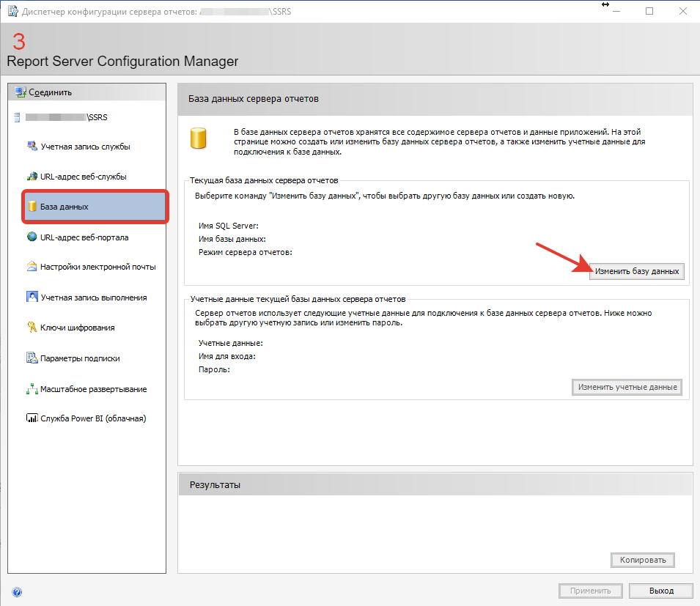Open Ключи шифрования keys icon
The image size is (700, 606).
[x=32, y=327]
